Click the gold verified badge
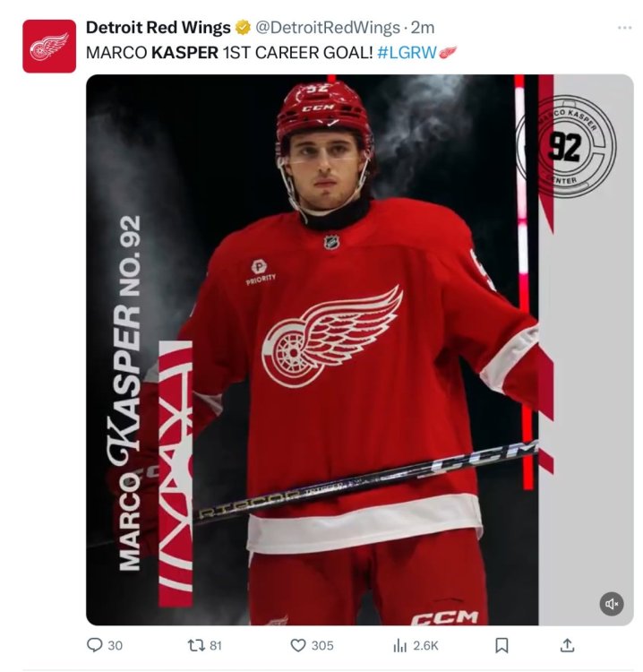Image resolution: width=643 pixels, height=672 pixels. (243, 28)
